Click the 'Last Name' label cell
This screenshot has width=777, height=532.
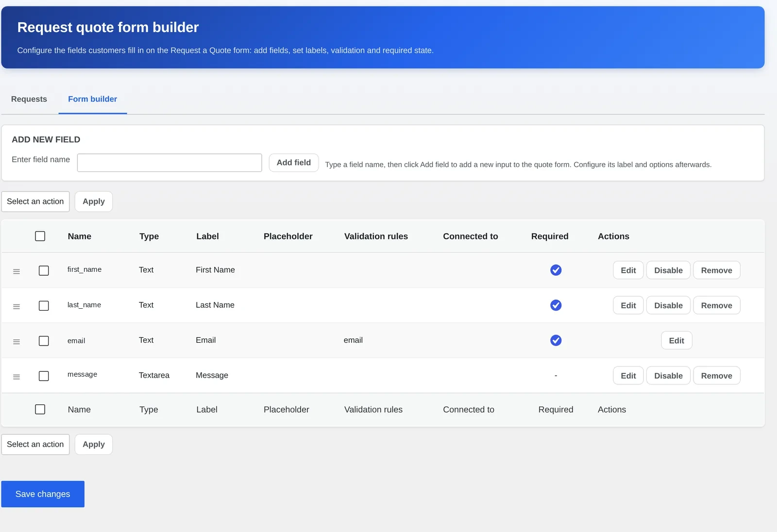click(215, 305)
